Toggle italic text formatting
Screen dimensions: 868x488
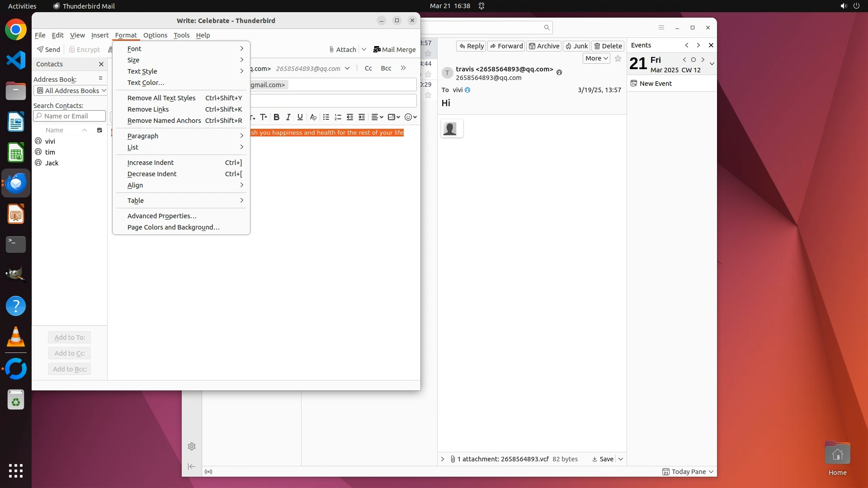288,117
